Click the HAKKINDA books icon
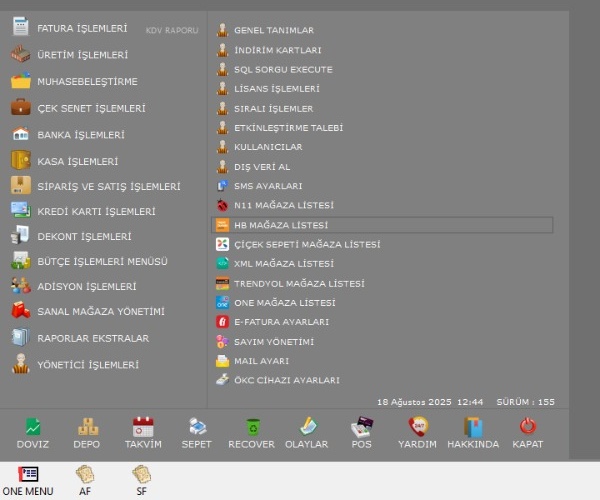600x500 pixels. pos(473,427)
